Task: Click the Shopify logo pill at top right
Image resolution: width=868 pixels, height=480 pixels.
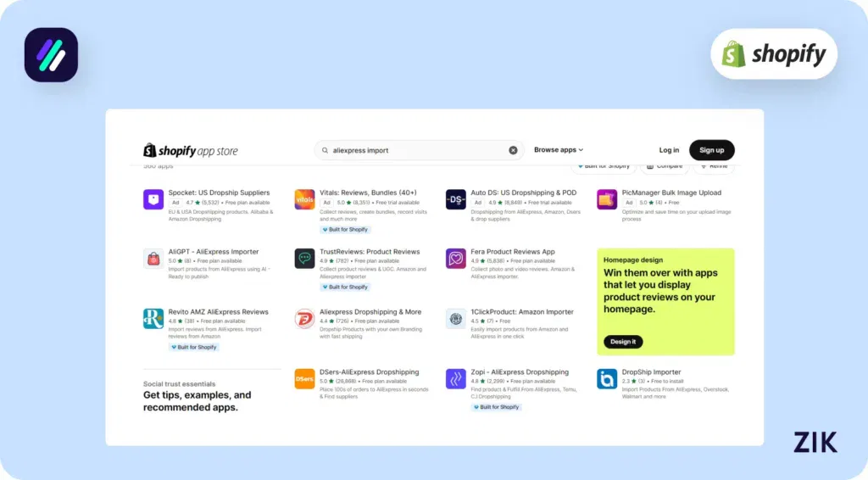Action: (x=774, y=53)
